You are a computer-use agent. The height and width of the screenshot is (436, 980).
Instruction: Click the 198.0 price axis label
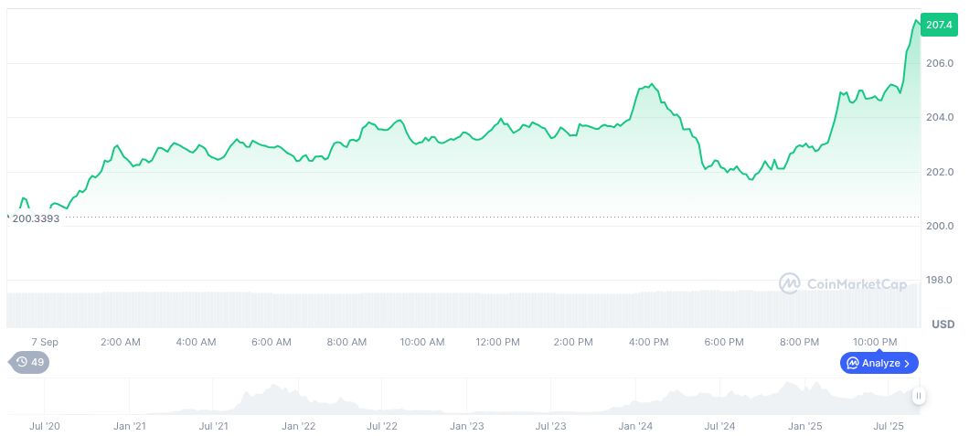click(x=941, y=280)
